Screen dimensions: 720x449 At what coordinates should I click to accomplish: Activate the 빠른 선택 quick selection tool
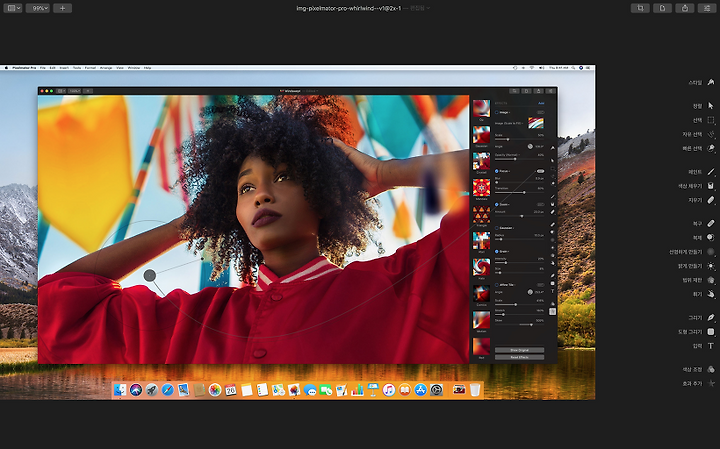(711, 148)
